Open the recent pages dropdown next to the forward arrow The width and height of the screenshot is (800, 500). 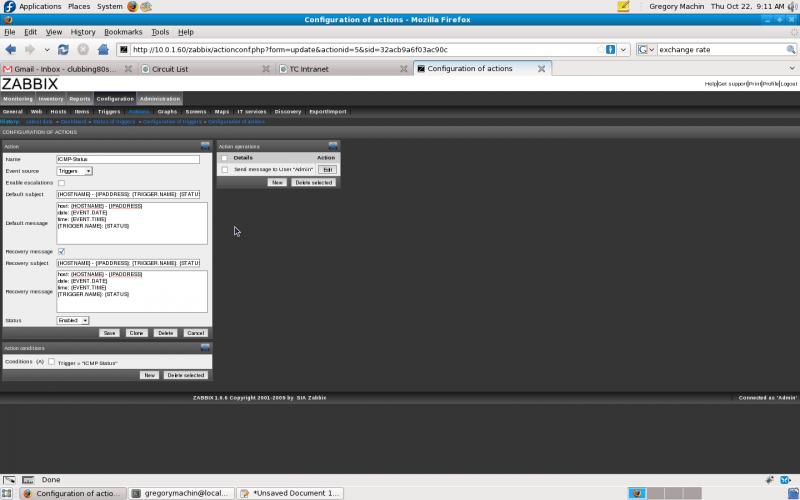(x=47, y=49)
